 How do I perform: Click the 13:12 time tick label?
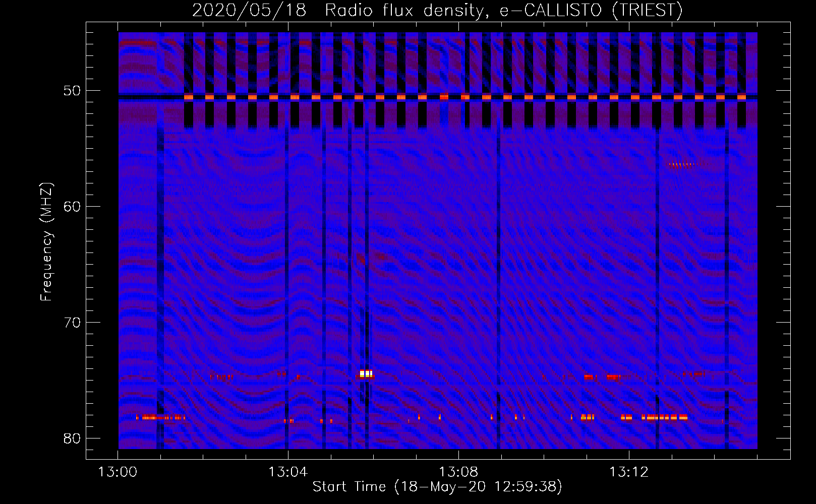tap(628, 472)
